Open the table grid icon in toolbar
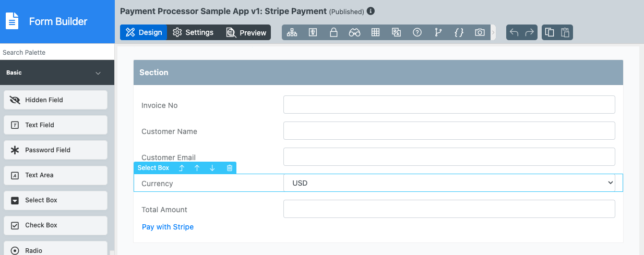 375,32
